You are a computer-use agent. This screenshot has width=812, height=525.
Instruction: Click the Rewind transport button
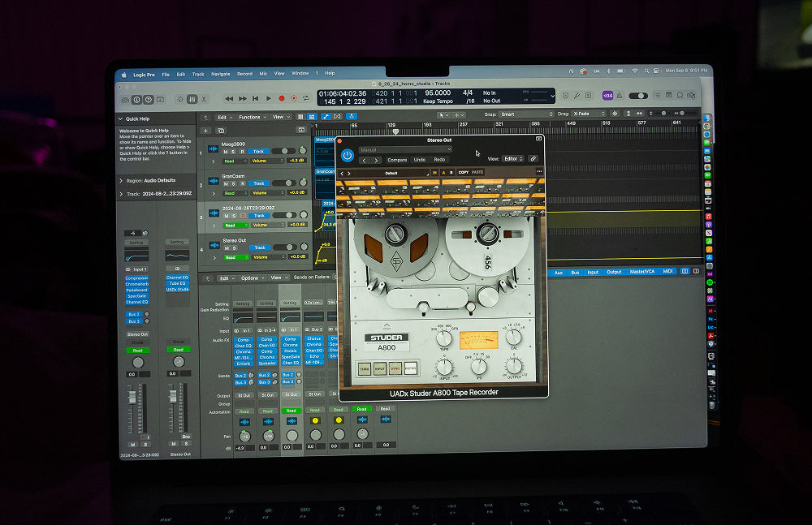[229, 98]
